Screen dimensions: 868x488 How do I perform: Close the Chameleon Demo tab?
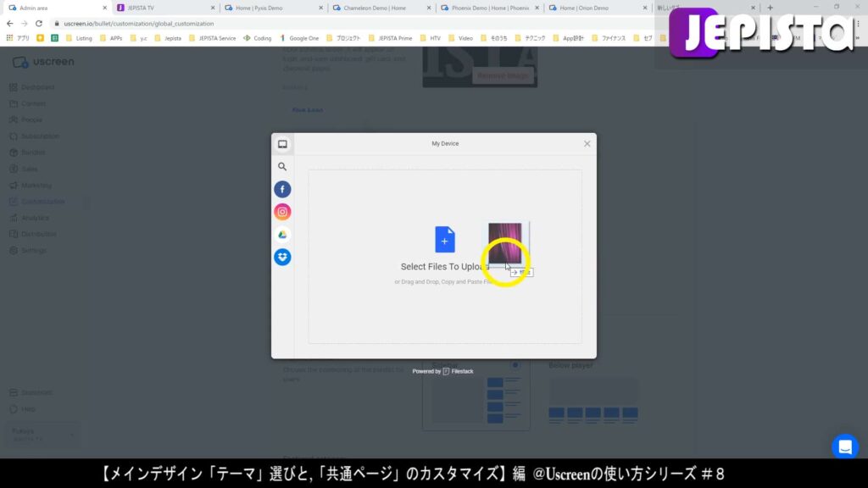pyautogui.click(x=428, y=8)
